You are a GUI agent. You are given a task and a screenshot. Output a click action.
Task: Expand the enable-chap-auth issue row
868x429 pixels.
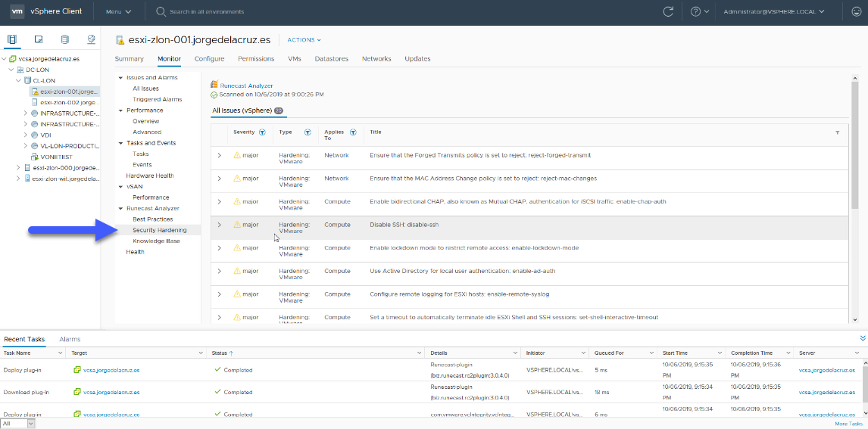click(219, 202)
